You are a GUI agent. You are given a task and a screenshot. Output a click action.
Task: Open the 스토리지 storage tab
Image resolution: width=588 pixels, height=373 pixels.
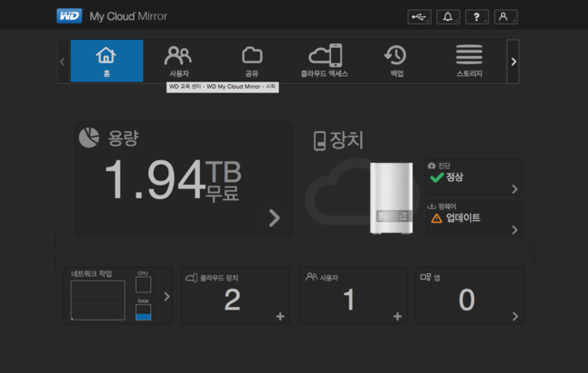pyautogui.click(x=469, y=62)
